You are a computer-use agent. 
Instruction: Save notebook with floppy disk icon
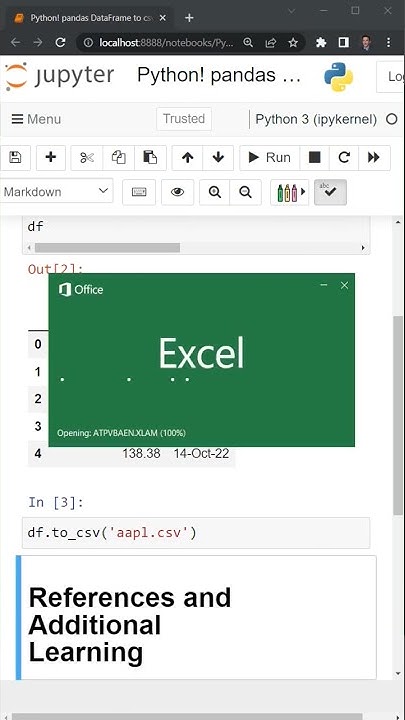(x=15, y=158)
